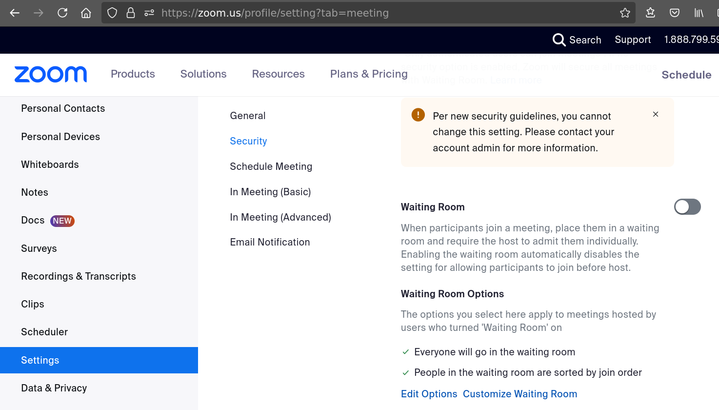Open Personal Contacts in sidebar
Screen dimensions: 719x410
[63, 108]
